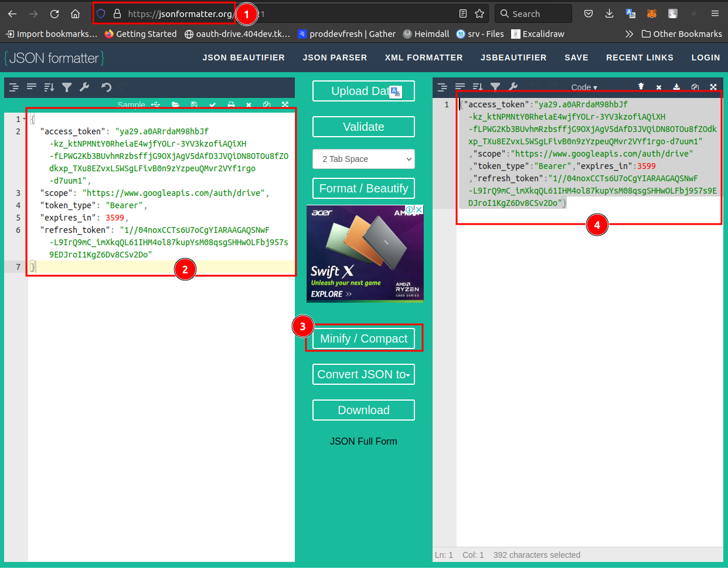Image resolution: width=728 pixels, height=569 pixels.
Task: Open the Convert JSON to dropdown
Action: 363,374
